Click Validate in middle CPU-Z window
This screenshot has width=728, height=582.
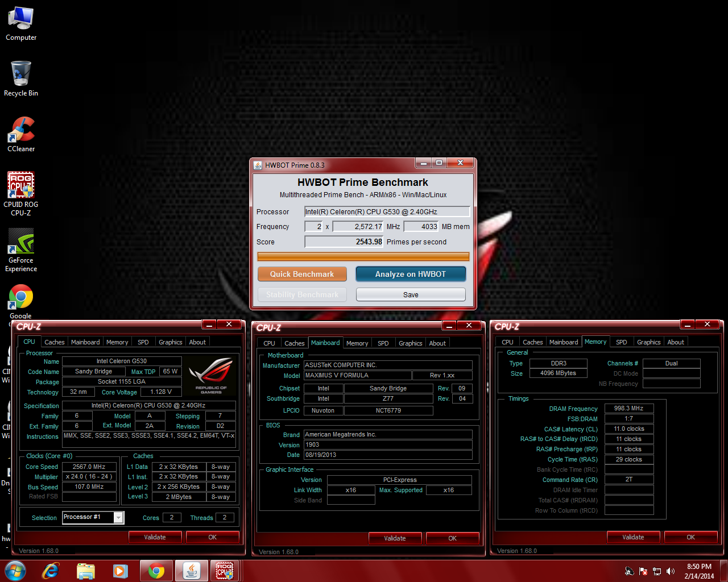pos(395,538)
